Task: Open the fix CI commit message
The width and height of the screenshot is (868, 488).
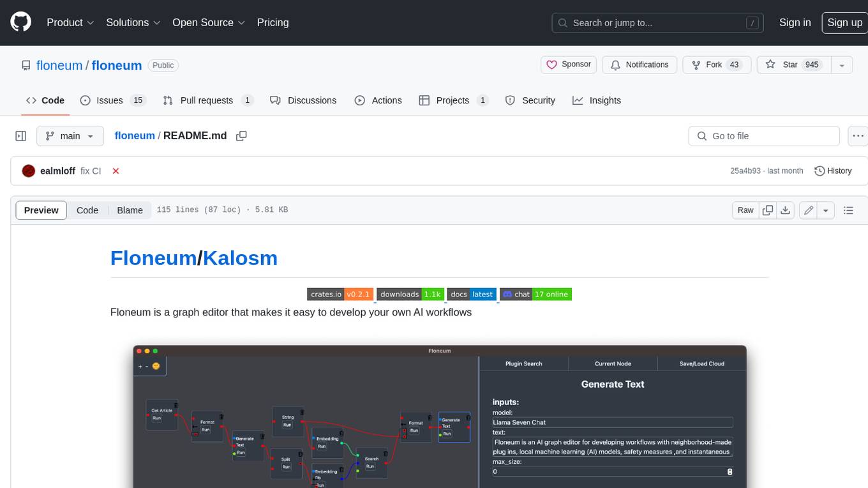Action: coord(91,171)
